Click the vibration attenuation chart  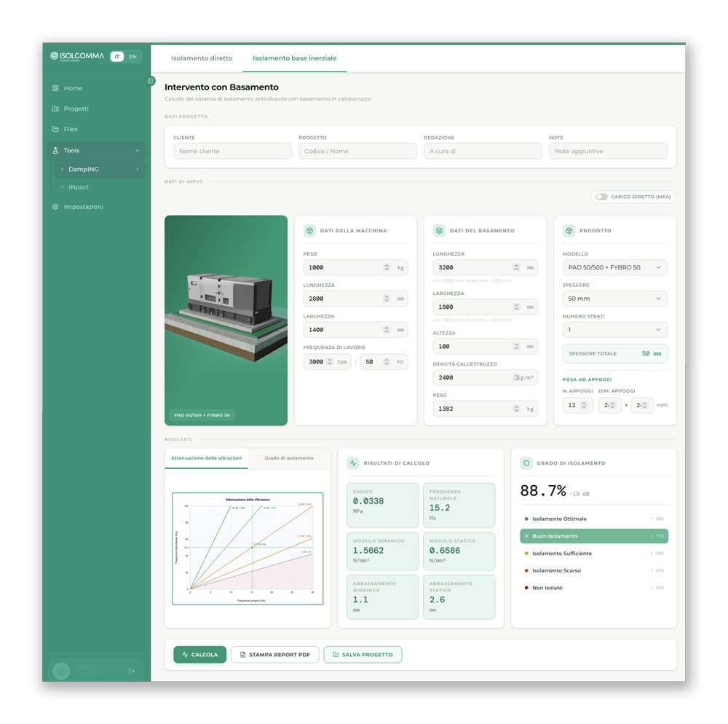click(248, 549)
